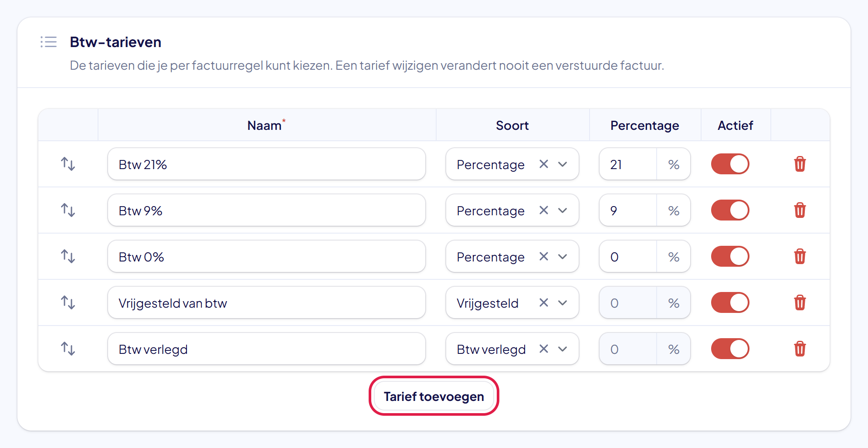This screenshot has height=448, width=868.
Task: Click reorder arrows for Btw 0% row
Action: click(68, 257)
